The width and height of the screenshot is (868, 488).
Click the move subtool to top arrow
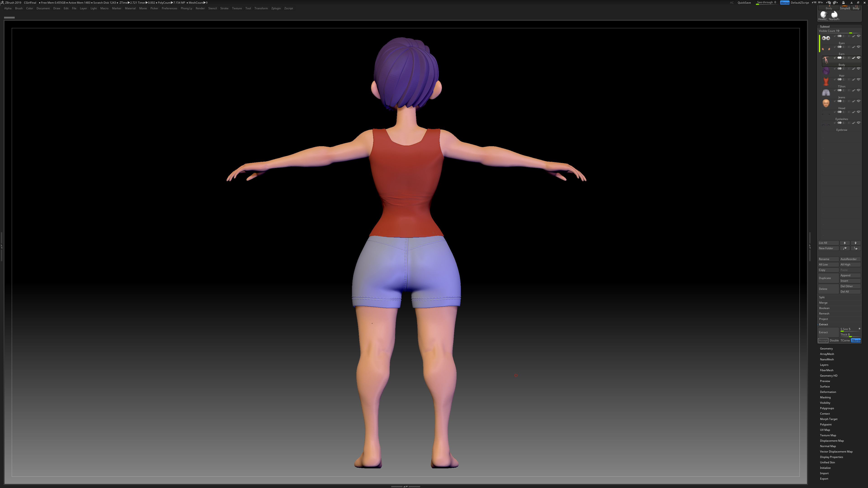tap(845, 248)
